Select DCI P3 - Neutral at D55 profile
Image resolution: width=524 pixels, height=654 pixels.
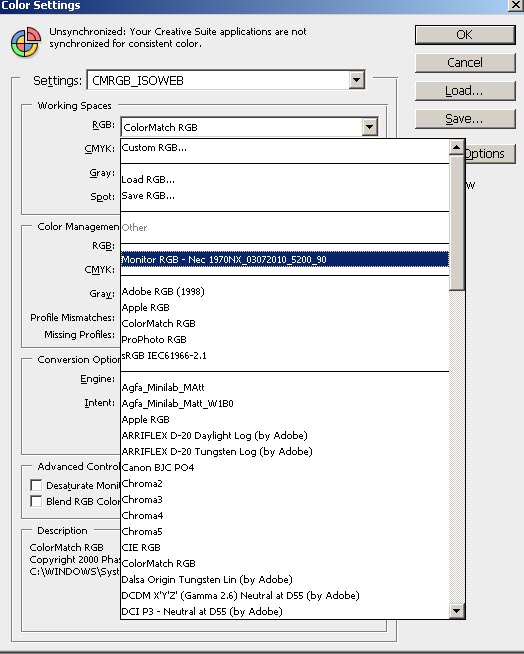coord(285,611)
